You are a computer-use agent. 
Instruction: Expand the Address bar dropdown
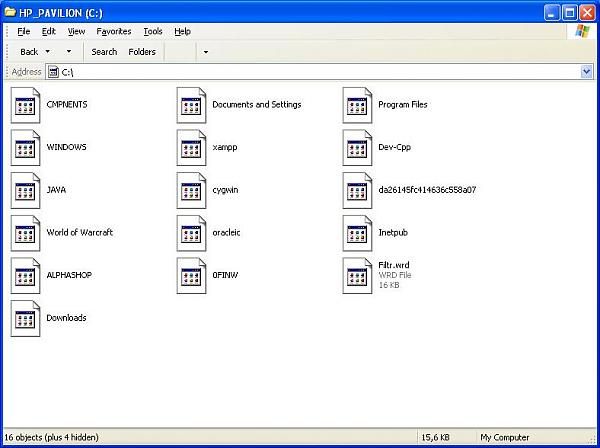[586, 72]
